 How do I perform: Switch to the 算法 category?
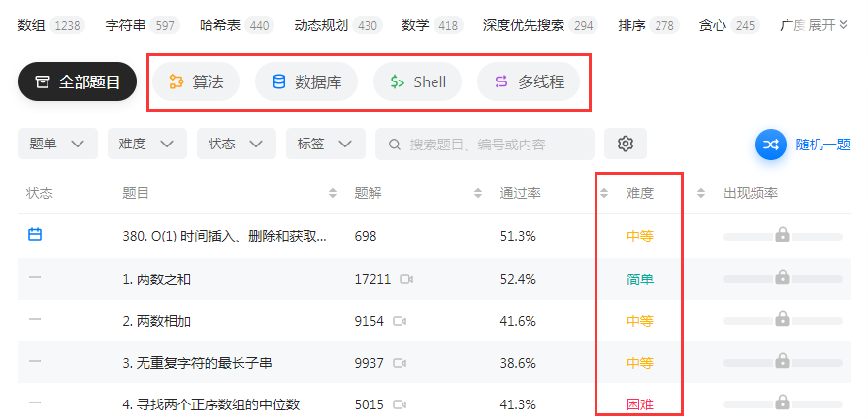click(x=196, y=81)
